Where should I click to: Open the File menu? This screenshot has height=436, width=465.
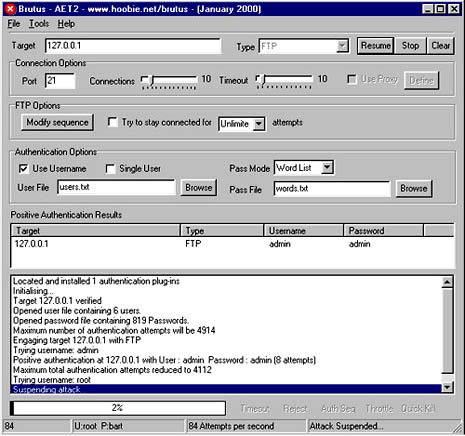(x=14, y=24)
